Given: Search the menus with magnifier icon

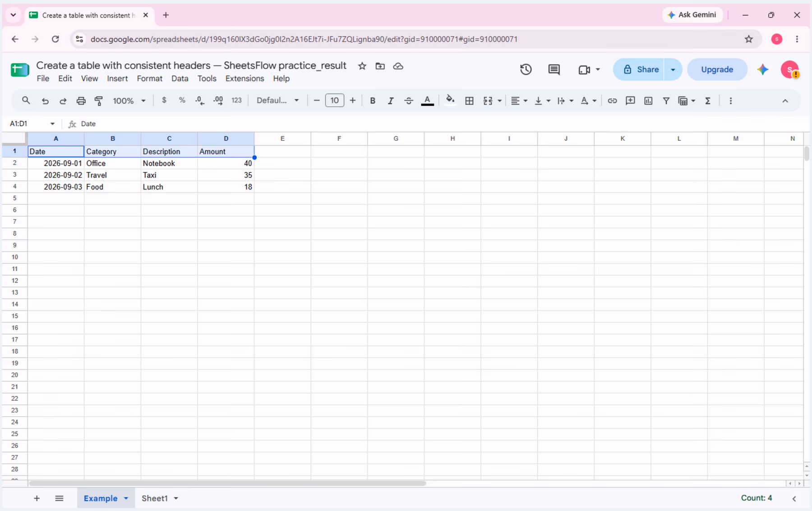Looking at the screenshot, I should (26, 101).
